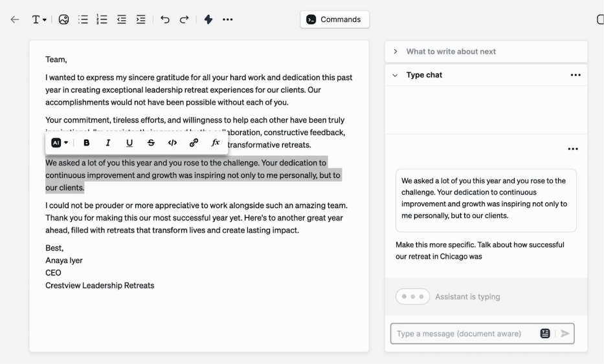The height and width of the screenshot is (364, 604).
Task: Click the 'Make this more specific' chat message
Action: (x=480, y=250)
